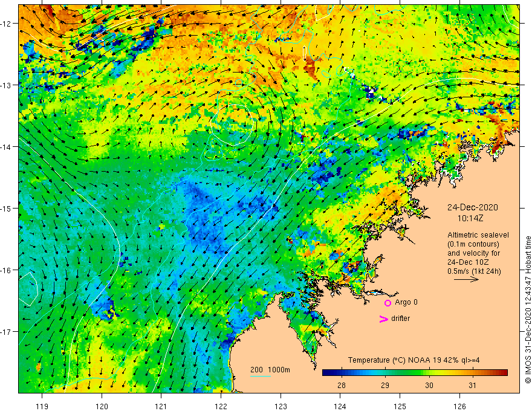Click longitude label 120 on bottom axis
This screenshot has height=411, width=532.
coord(102,406)
